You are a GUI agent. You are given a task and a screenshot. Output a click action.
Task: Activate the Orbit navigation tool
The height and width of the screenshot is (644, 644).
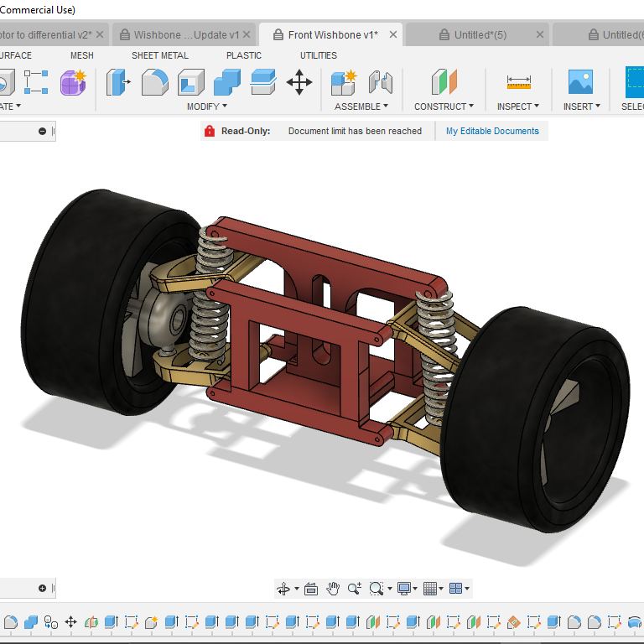point(283,589)
